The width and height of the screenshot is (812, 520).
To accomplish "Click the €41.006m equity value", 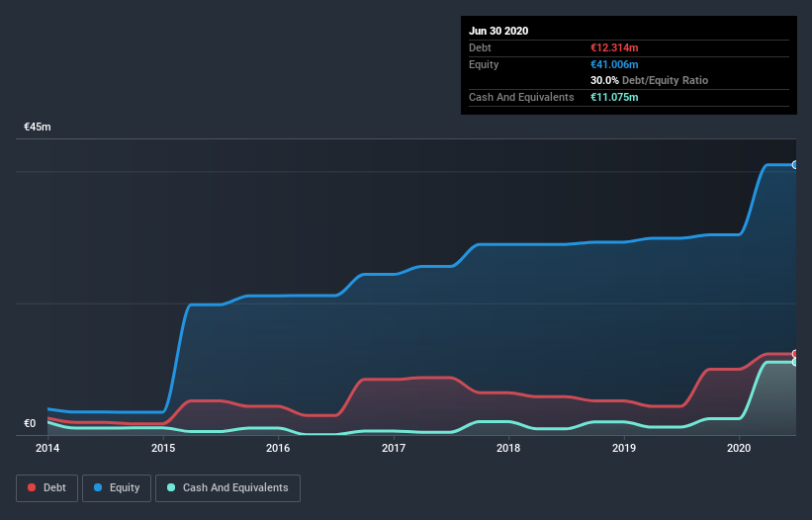I will tap(614, 64).
